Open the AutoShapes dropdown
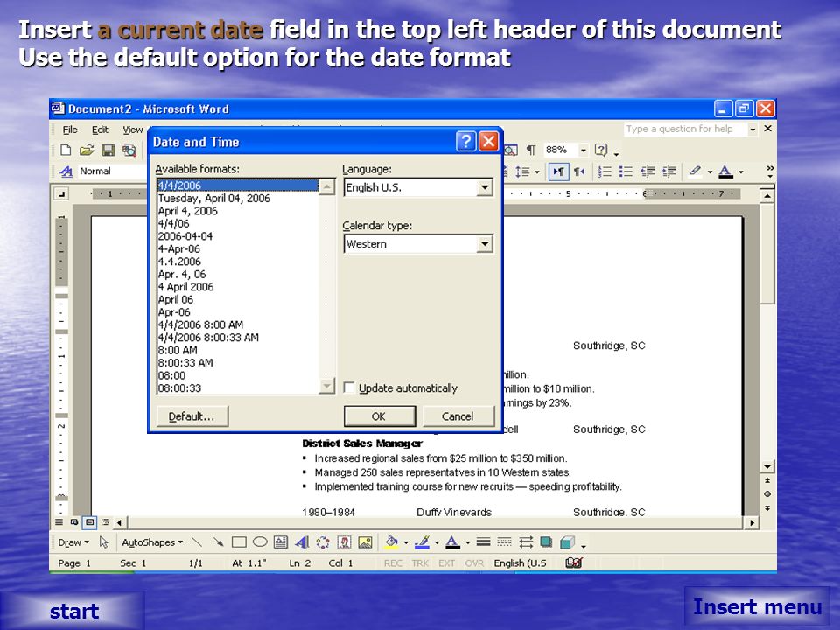 pos(152,542)
